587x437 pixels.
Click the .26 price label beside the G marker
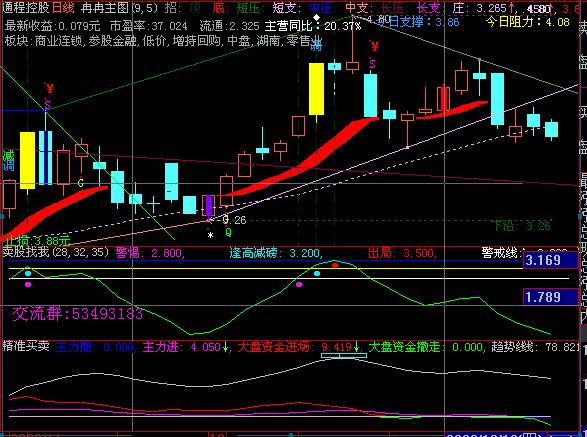tap(238, 220)
